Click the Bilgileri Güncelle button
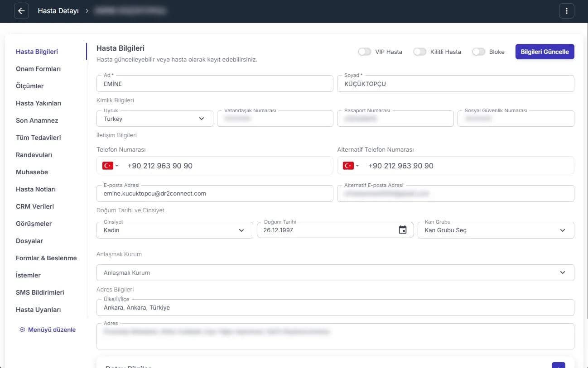 click(545, 52)
